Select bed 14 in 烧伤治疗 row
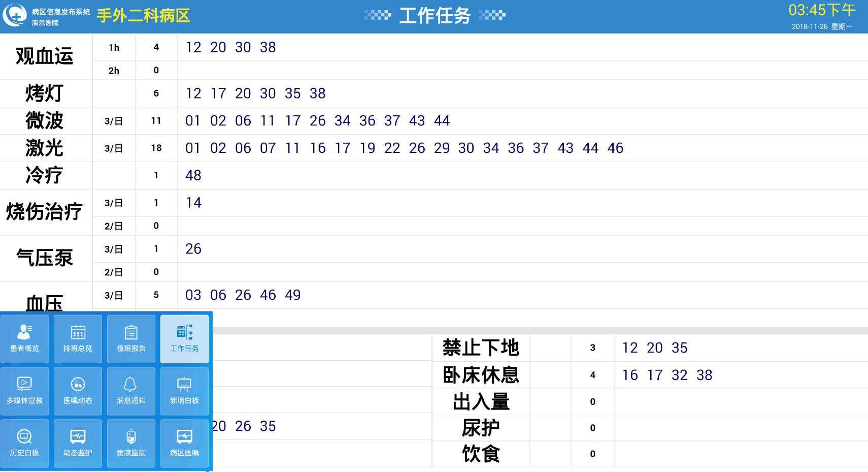Image resolution: width=868 pixels, height=472 pixels. coord(193,203)
